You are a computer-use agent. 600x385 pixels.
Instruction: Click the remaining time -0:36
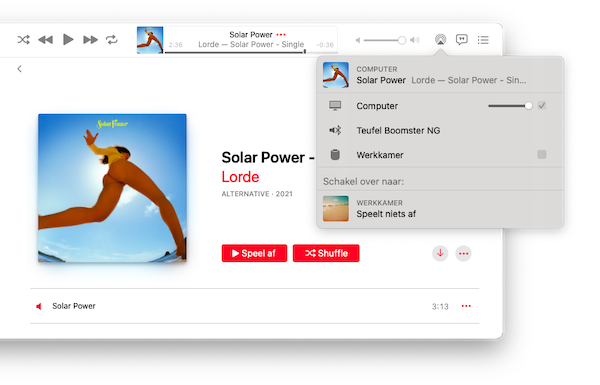325,45
